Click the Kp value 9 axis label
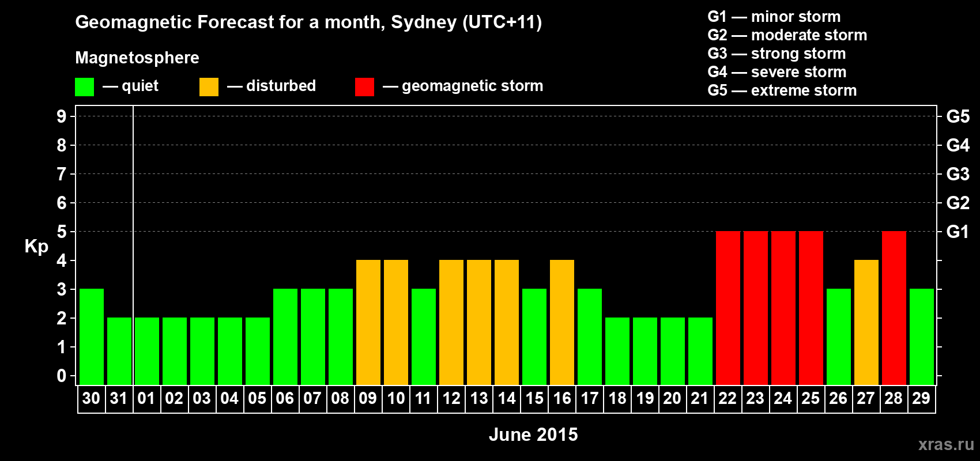This screenshot has height=461, width=980. 62,116
